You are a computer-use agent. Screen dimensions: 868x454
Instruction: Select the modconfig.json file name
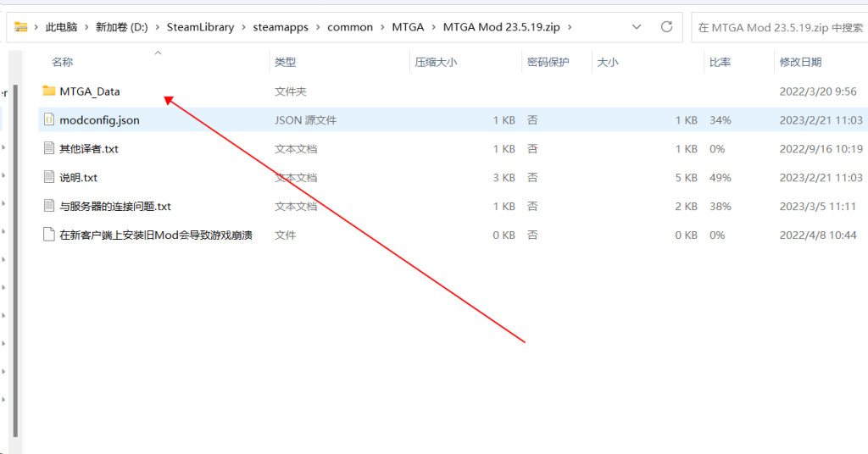pyautogui.click(x=100, y=120)
